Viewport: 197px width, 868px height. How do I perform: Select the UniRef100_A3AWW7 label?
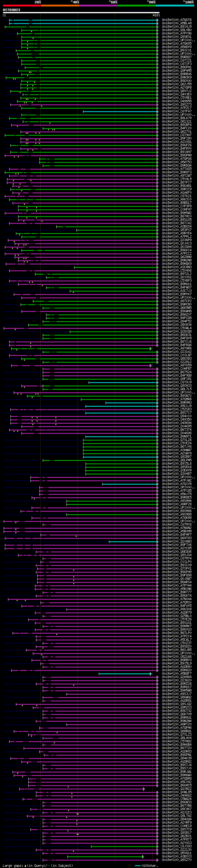[177, 450]
